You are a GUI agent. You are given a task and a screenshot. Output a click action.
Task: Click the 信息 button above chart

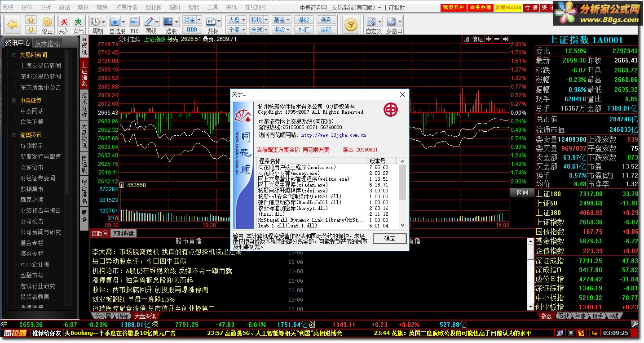click(477, 39)
